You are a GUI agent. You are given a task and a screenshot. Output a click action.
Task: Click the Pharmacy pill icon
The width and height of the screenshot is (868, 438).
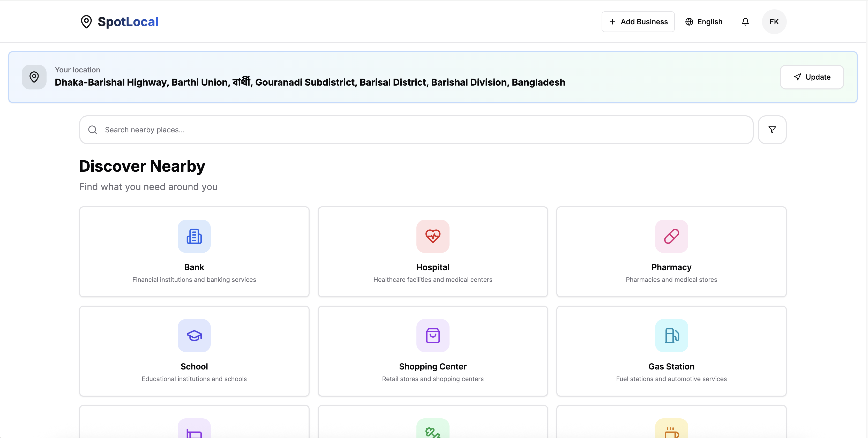671,236
